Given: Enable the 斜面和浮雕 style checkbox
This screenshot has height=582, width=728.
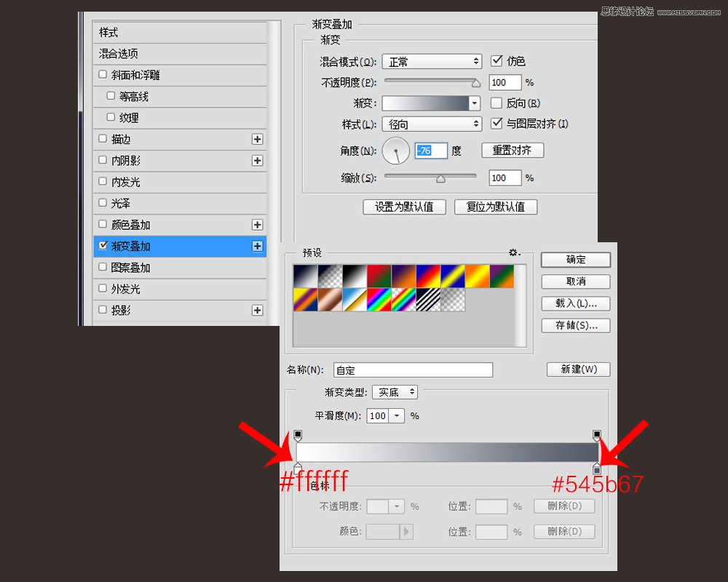Looking at the screenshot, I should [103, 75].
